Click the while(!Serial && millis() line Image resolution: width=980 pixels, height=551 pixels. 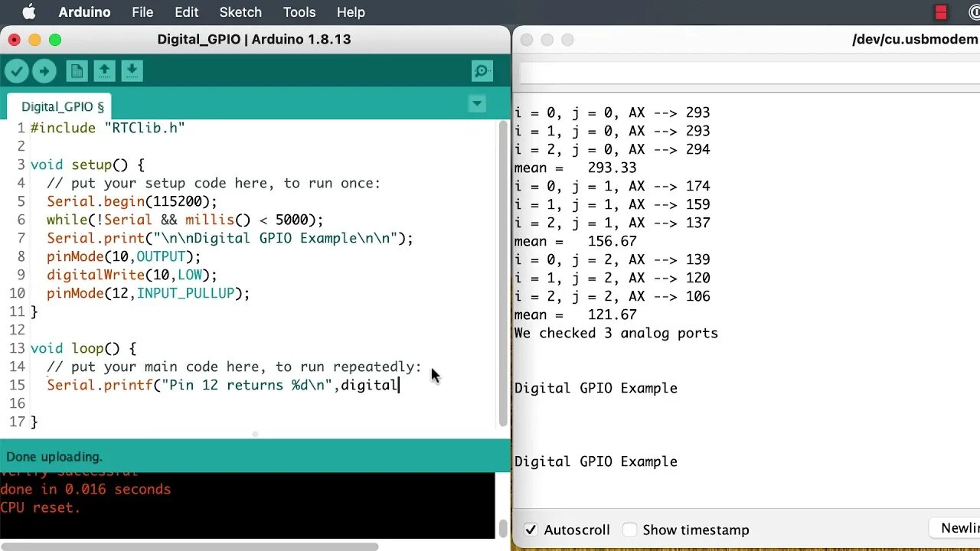(185, 220)
